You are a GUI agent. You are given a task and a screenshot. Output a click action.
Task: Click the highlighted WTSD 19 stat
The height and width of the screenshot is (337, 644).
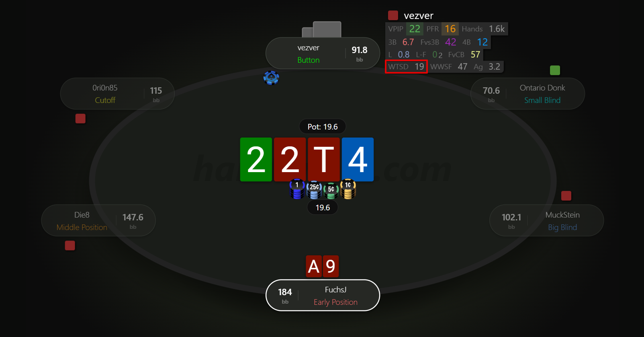(x=406, y=67)
